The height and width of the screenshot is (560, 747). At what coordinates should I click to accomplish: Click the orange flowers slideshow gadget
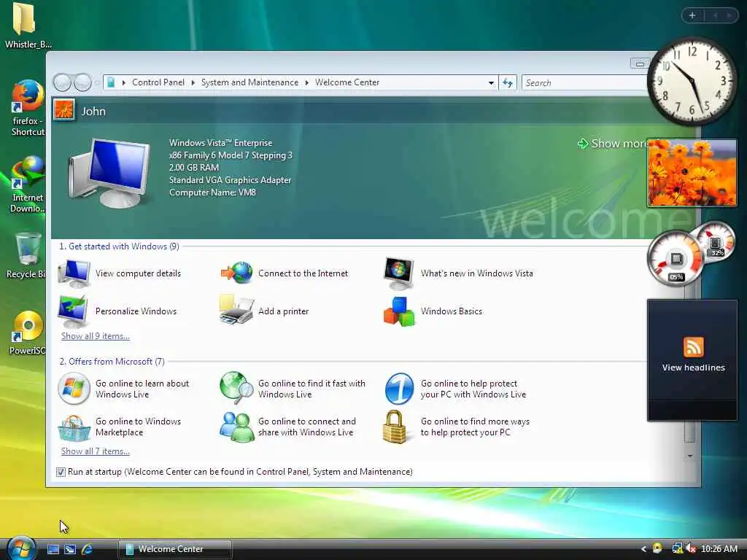[692, 173]
